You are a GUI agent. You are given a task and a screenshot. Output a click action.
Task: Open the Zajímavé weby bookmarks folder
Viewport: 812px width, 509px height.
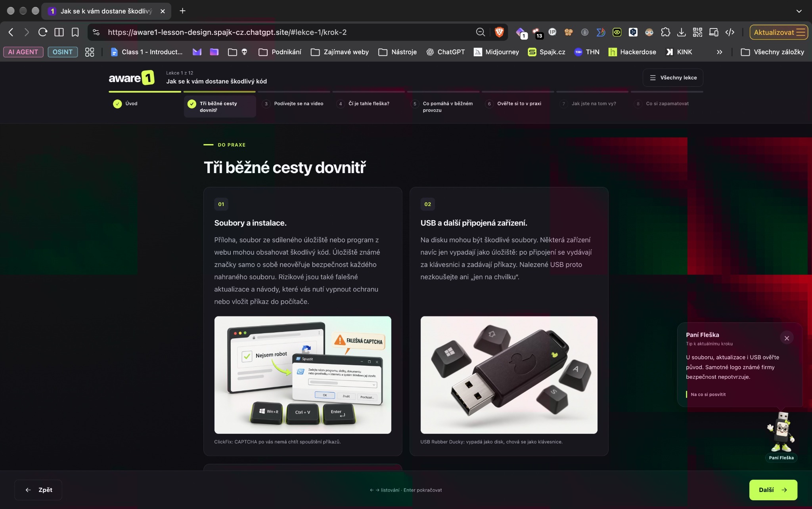click(x=340, y=52)
